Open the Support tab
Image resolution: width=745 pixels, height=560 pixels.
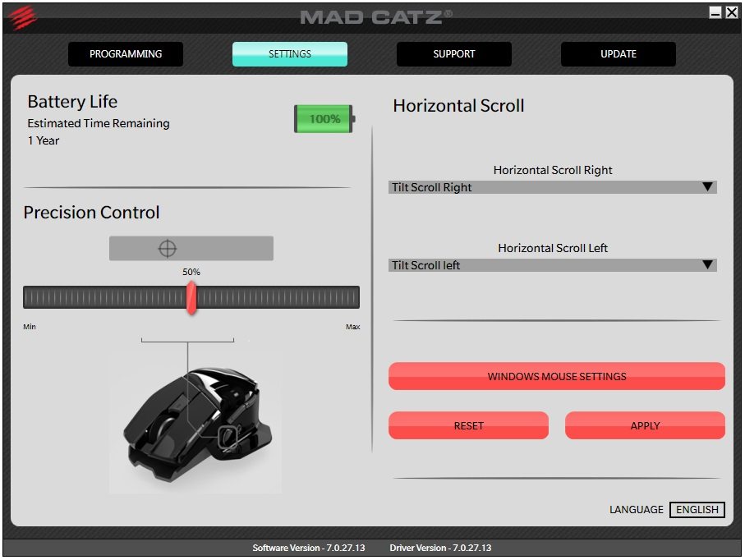tap(453, 54)
